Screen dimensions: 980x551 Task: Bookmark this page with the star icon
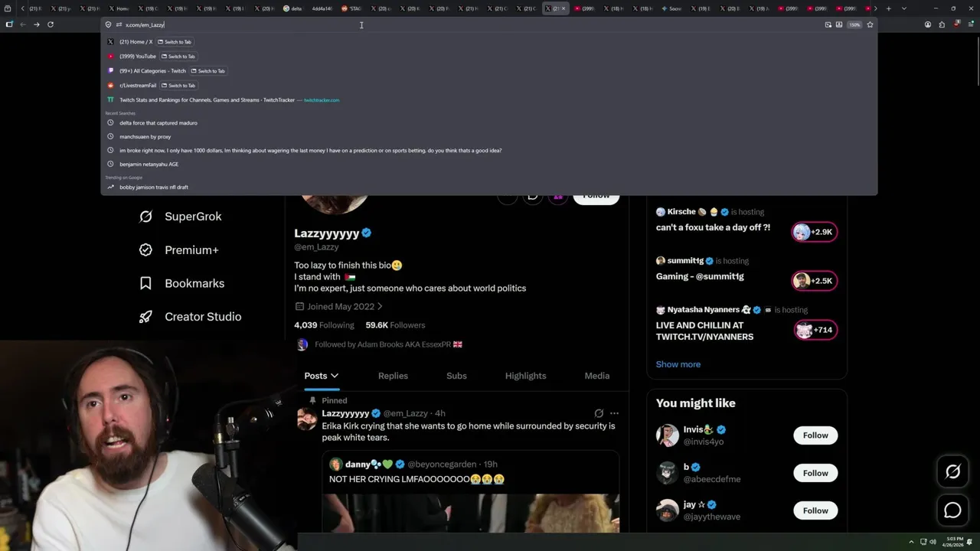(870, 24)
